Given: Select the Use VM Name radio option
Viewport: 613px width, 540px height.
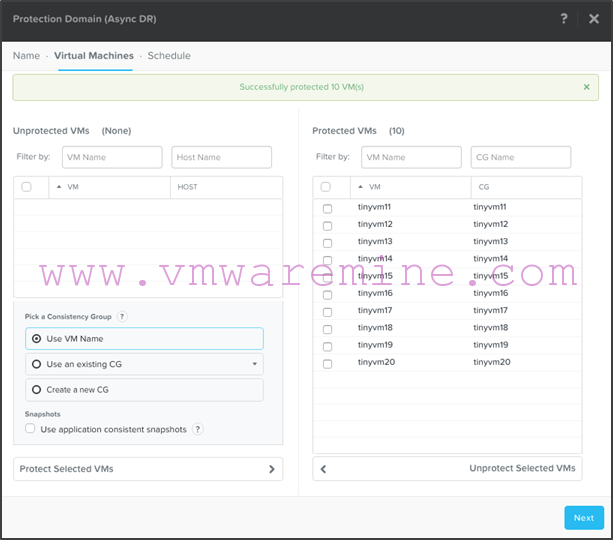Looking at the screenshot, I should [36, 339].
